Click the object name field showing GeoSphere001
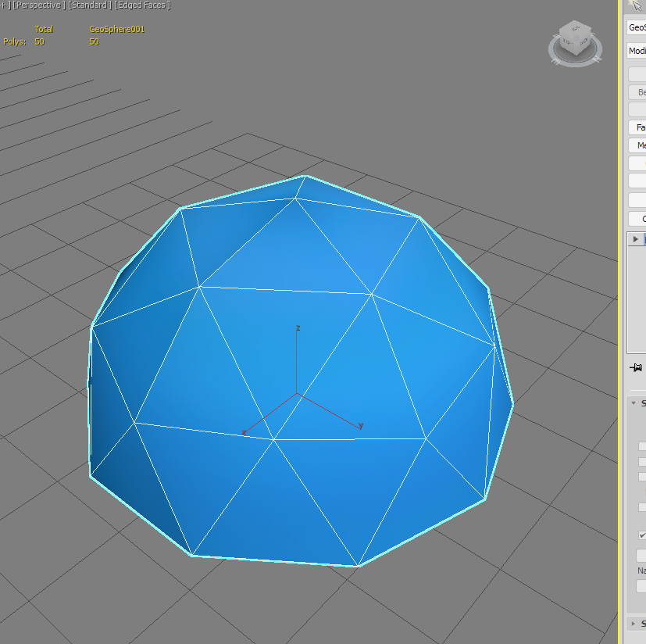This screenshot has width=646, height=644. pyautogui.click(x=638, y=27)
